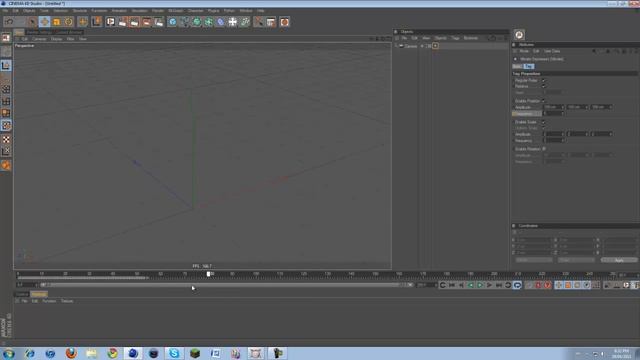Click the Undo arrow icon

coord(10,22)
